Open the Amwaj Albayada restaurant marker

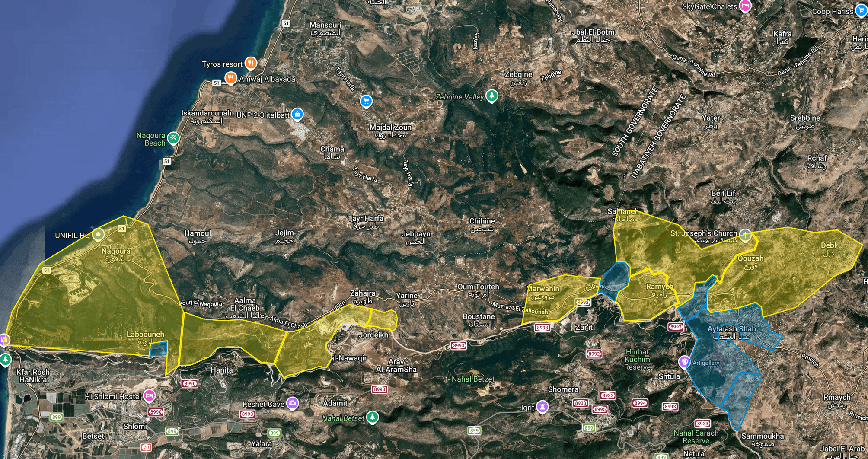(231, 78)
